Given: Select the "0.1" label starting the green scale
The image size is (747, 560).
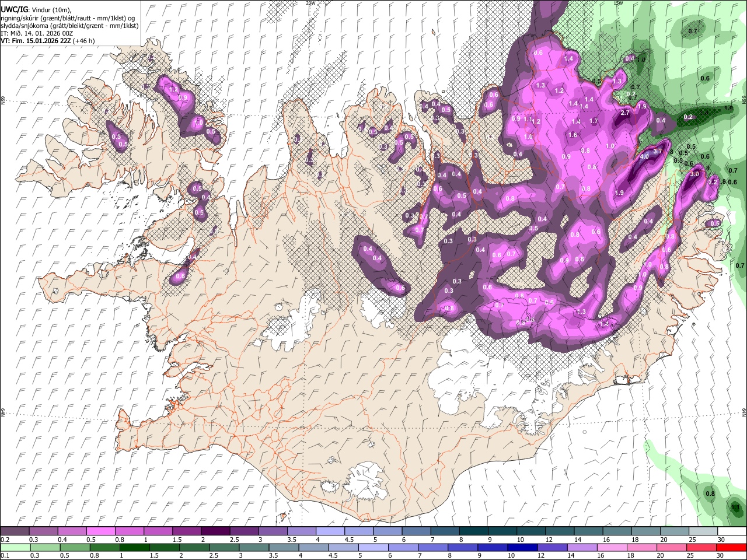Looking at the screenshot, I should (x=5, y=555).
